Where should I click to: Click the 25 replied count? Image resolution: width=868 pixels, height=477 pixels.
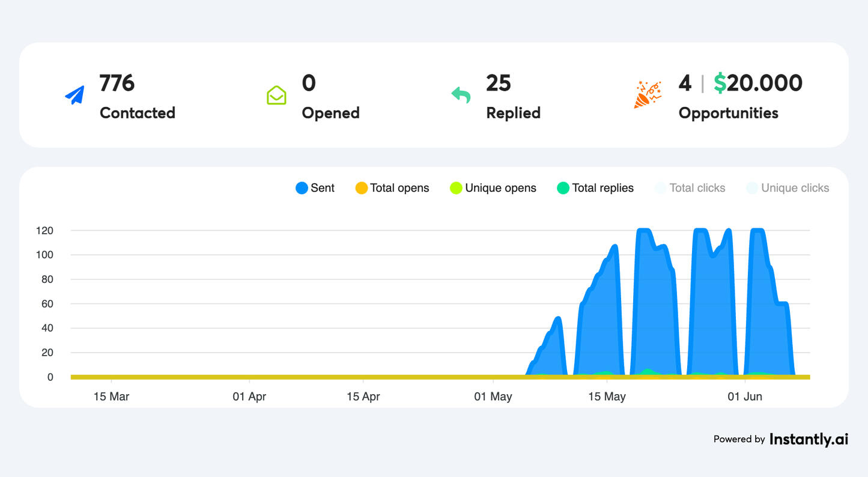click(x=499, y=83)
